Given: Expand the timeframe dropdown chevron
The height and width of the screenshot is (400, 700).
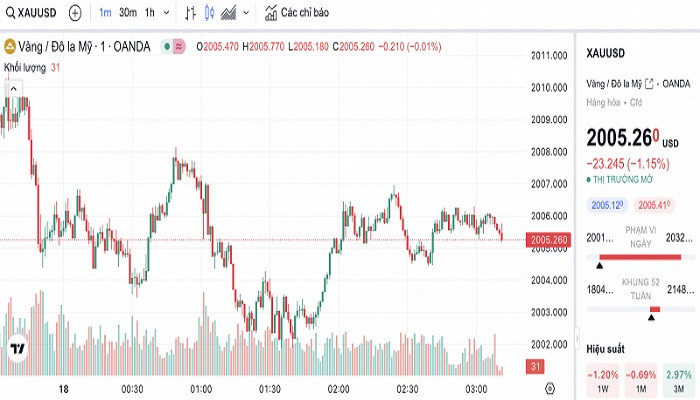Looking at the screenshot, I should (x=166, y=13).
